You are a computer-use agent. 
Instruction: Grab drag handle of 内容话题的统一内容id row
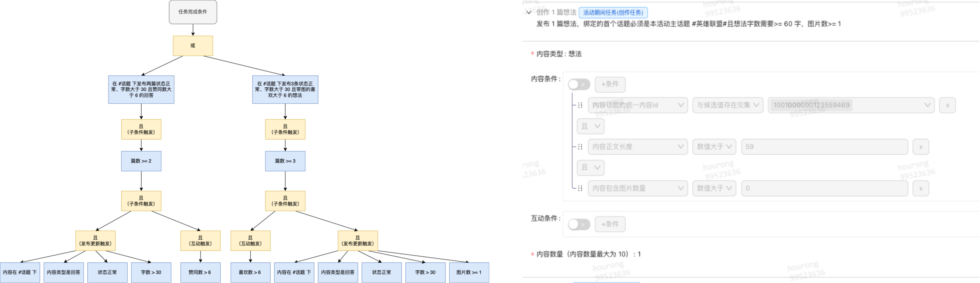(580, 105)
